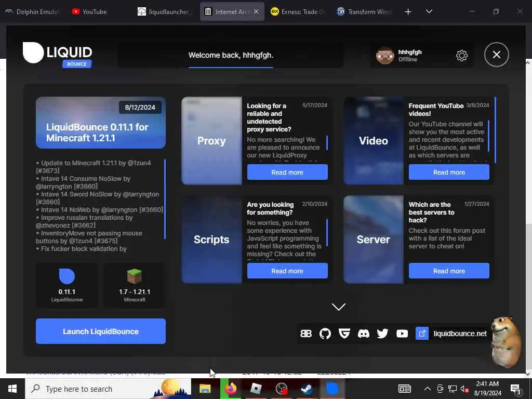Select the LiquidBounce 0.11.1 version tile

tap(67, 285)
